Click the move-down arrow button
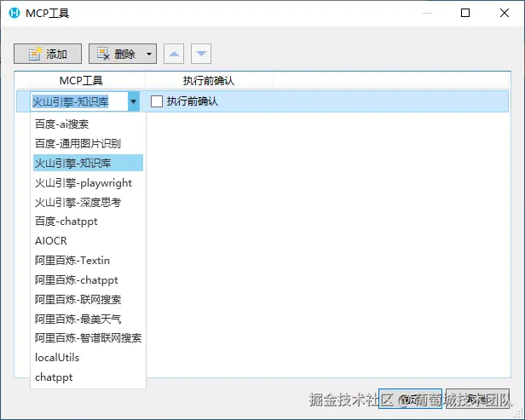 pyautogui.click(x=201, y=54)
